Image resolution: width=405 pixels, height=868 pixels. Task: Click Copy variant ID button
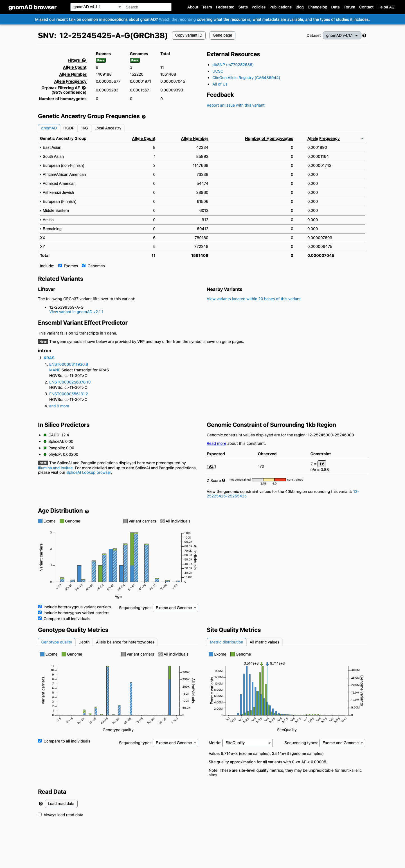pyautogui.click(x=189, y=35)
